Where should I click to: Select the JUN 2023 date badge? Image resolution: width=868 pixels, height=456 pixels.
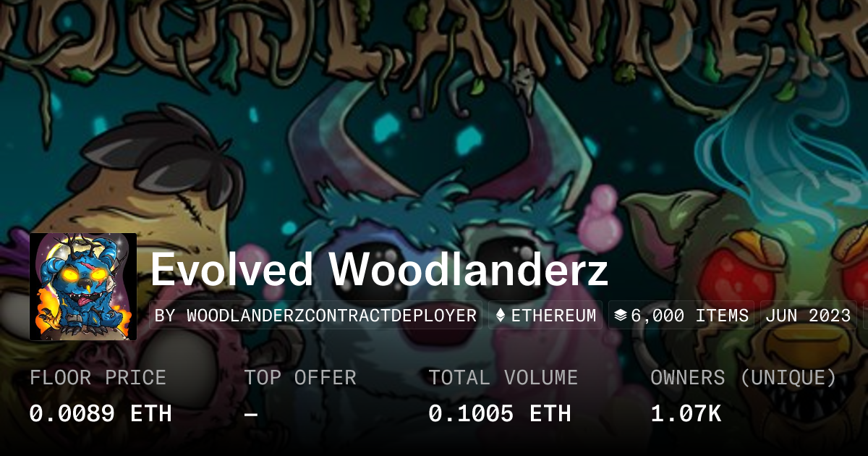[x=808, y=316]
